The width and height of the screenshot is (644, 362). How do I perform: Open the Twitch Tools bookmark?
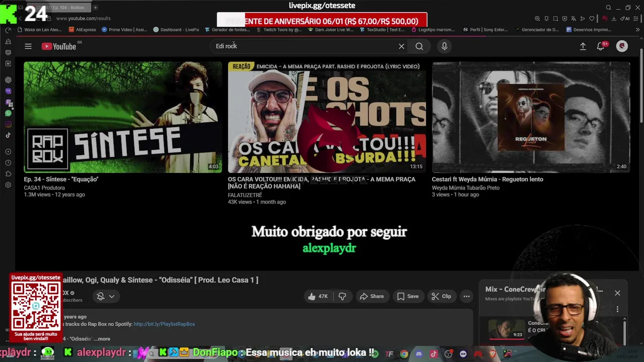click(279, 30)
